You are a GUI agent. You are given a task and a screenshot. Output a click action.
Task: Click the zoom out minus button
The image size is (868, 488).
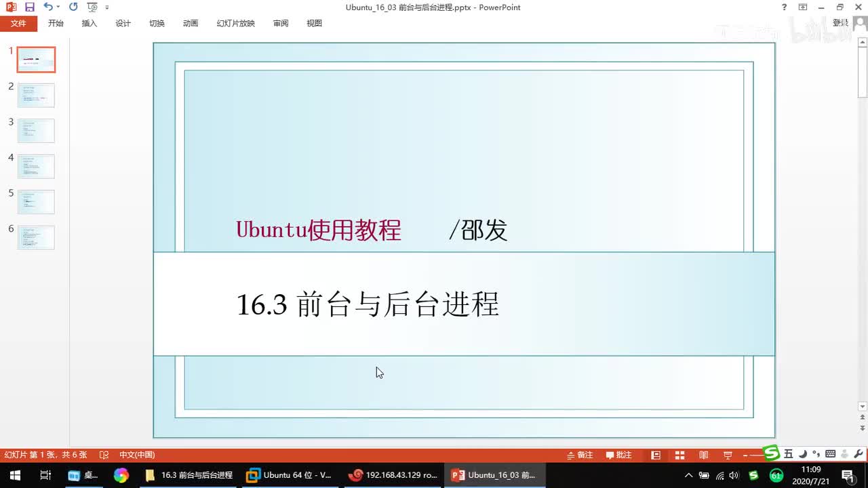click(745, 455)
